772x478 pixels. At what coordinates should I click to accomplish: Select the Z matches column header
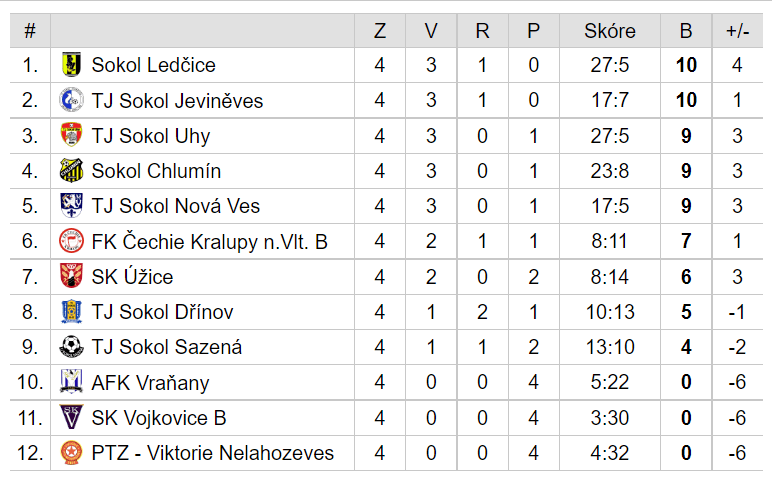pyautogui.click(x=379, y=31)
